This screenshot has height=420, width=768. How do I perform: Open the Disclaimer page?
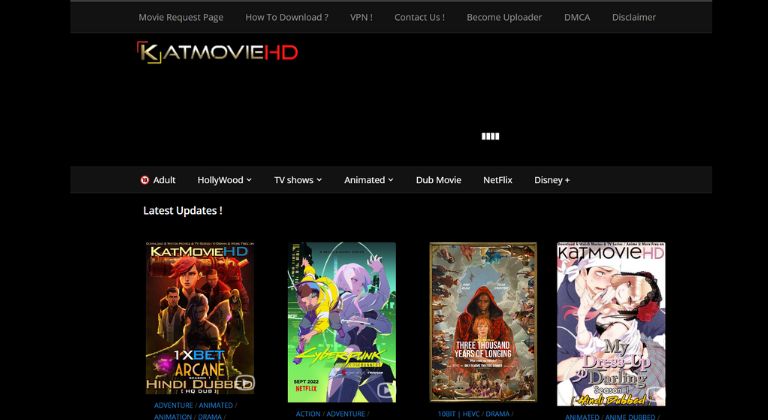coord(634,17)
